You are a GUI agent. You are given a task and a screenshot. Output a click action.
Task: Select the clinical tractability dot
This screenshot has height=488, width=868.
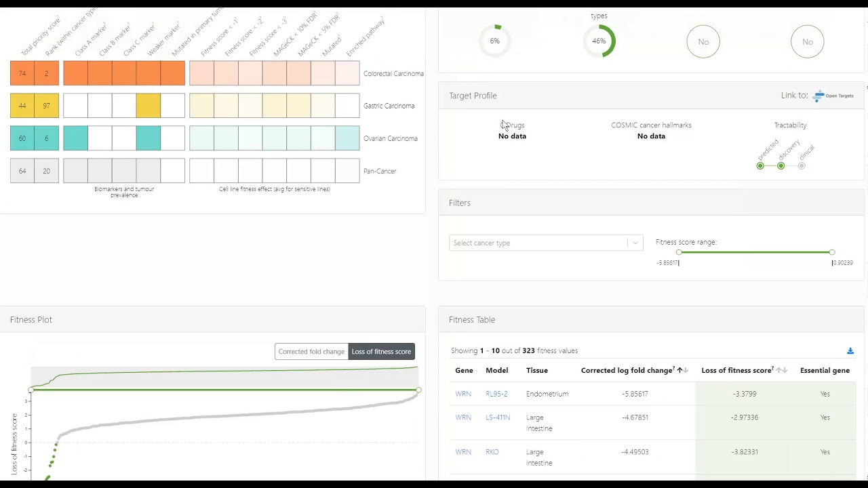[x=802, y=166]
